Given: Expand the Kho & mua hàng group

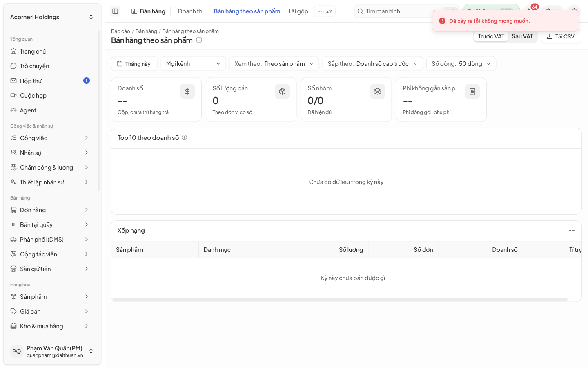Looking at the screenshot, I should pyautogui.click(x=51, y=326).
